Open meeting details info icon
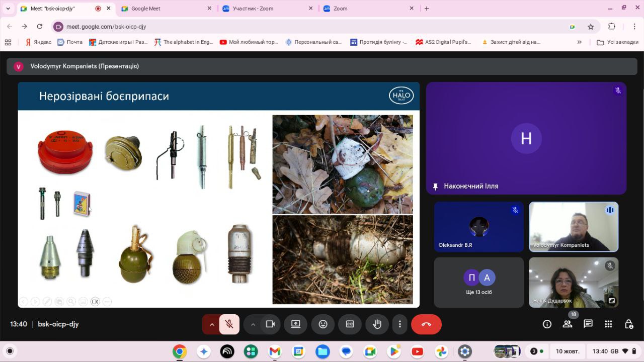Viewport: 644px width, 362px height. (x=547, y=324)
